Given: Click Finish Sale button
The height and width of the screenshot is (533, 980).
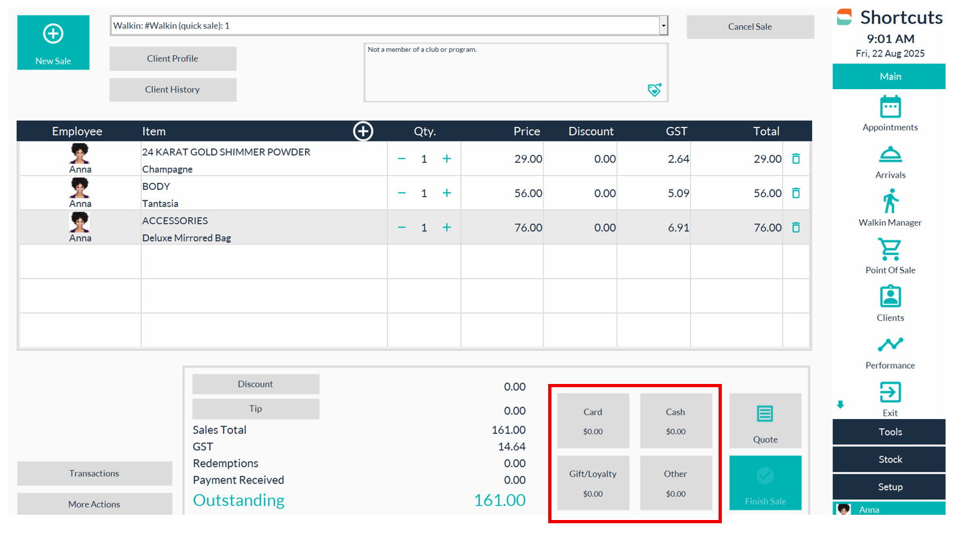Looking at the screenshot, I should click(x=765, y=483).
